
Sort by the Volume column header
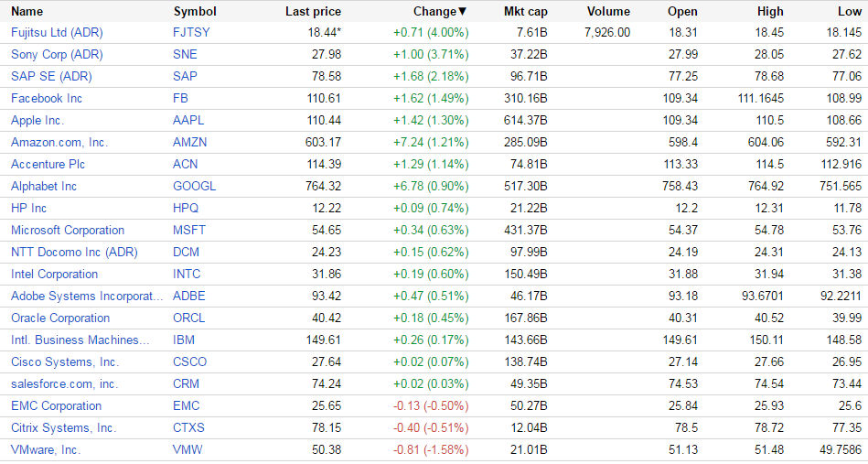[608, 12]
